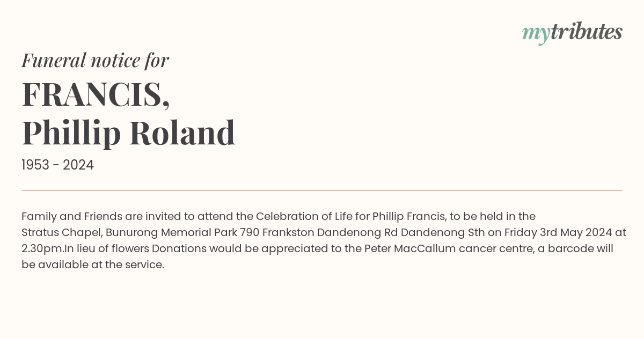Click the years 1953 - 2024
This screenshot has width=644, height=338.
tap(57, 165)
